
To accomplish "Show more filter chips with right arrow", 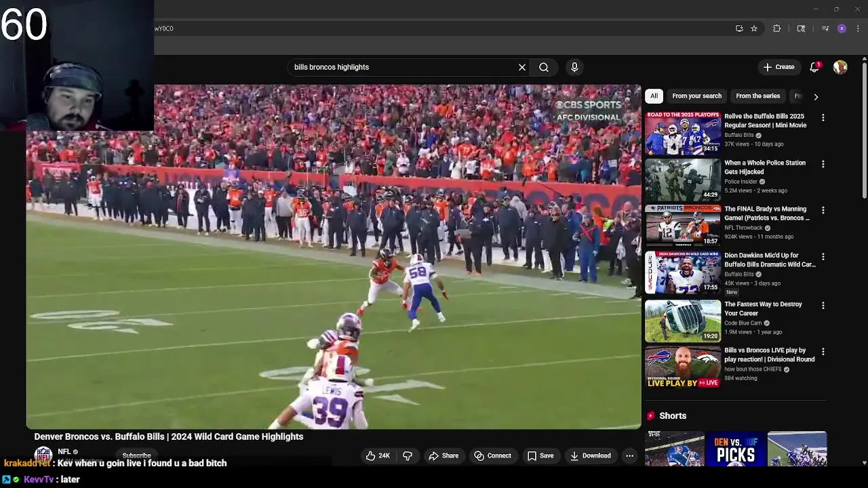I will click(816, 96).
